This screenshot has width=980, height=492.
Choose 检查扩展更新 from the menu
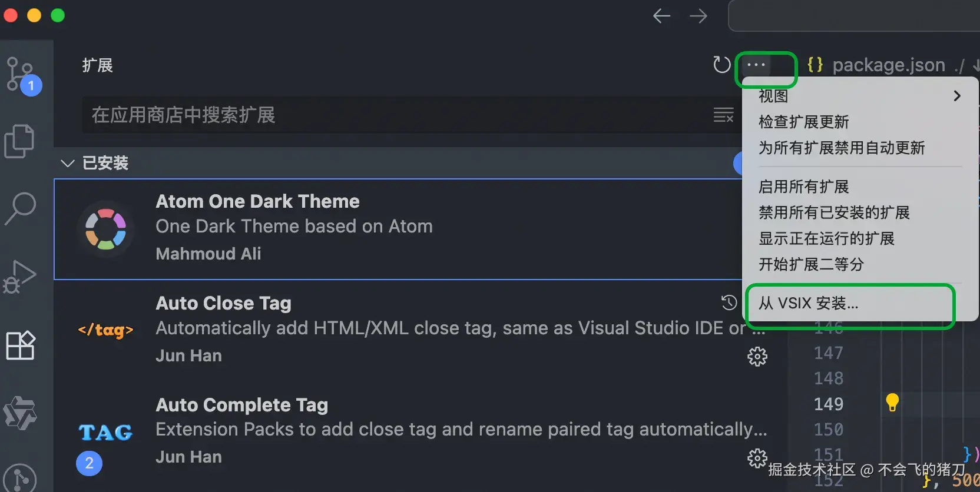point(803,122)
